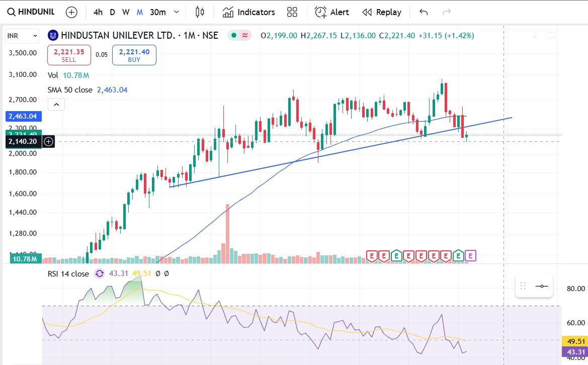This screenshot has height=365, width=588.
Task: Click the 2,140.20 crosshair price label
Action: 23,141
